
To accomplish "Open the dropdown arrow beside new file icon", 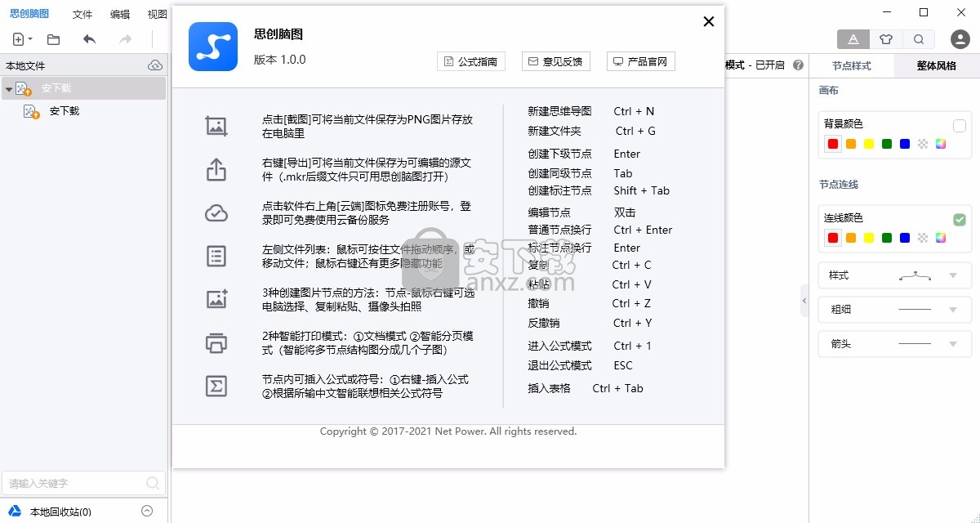I will pyautogui.click(x=30, y=39).
